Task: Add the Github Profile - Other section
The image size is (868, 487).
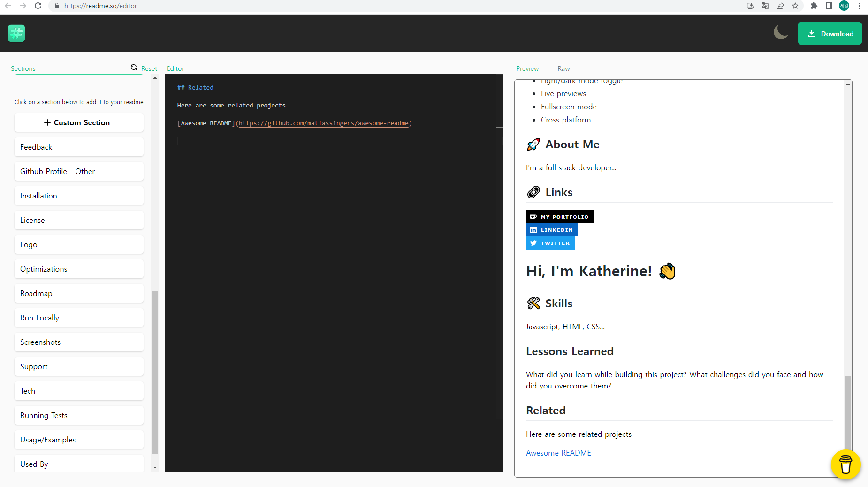Action: coord(79,171)
